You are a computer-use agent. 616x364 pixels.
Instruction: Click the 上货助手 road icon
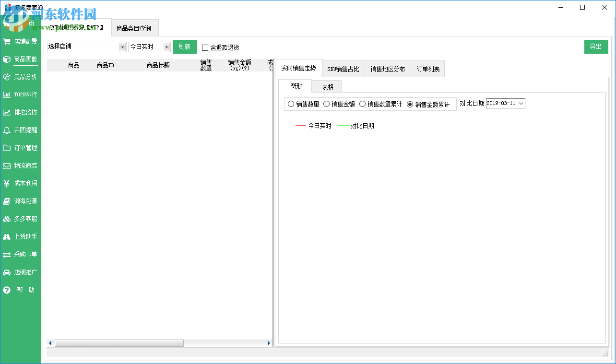tap(7, 236)
